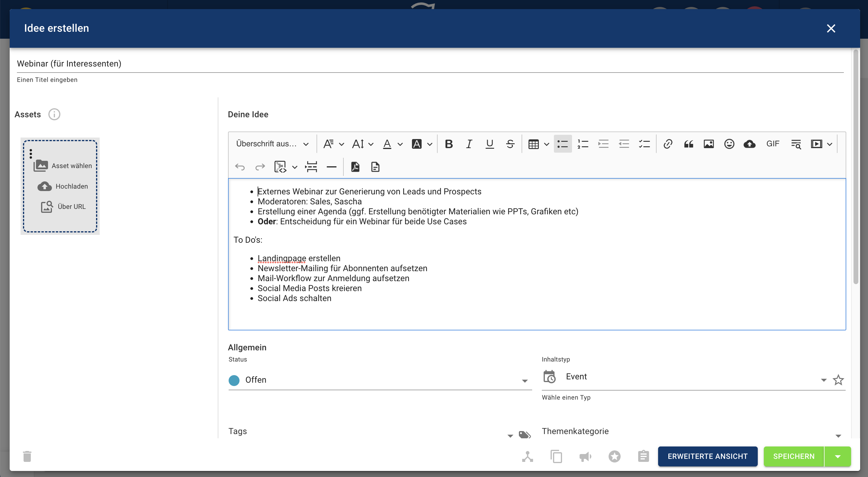This screenshot has height=477, width=868.
Task: Click the dialog vertical scrollbar
Action: 856,167
